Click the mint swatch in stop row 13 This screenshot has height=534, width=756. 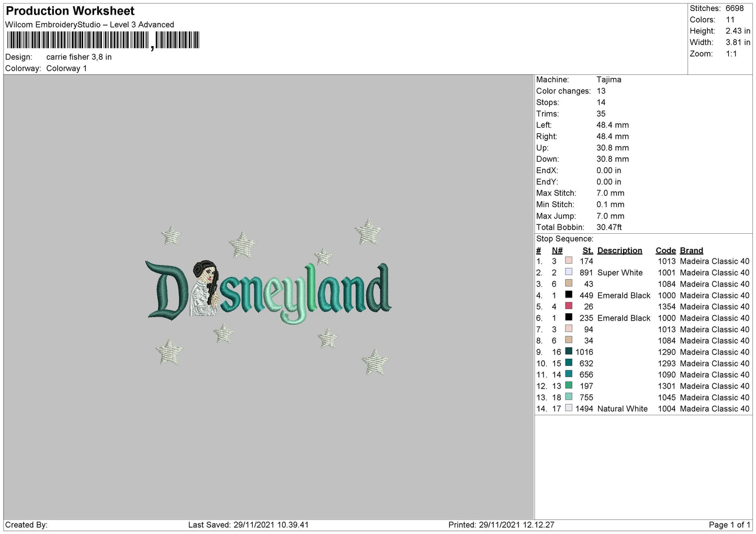[569, 397]
